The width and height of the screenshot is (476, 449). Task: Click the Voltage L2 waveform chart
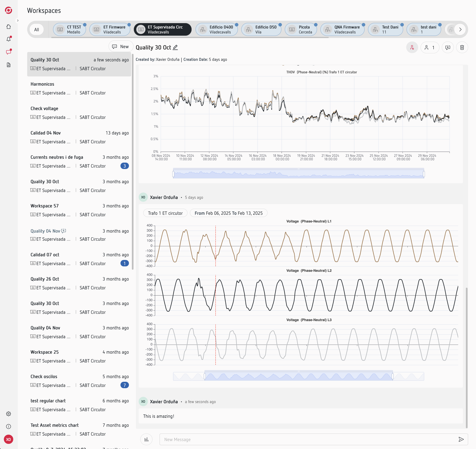point(306,295)
